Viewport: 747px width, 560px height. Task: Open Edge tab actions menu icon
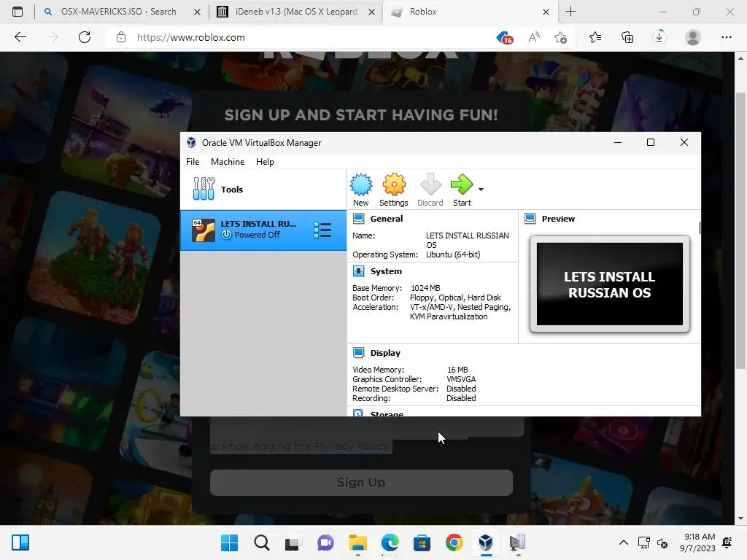coord(18,12)
